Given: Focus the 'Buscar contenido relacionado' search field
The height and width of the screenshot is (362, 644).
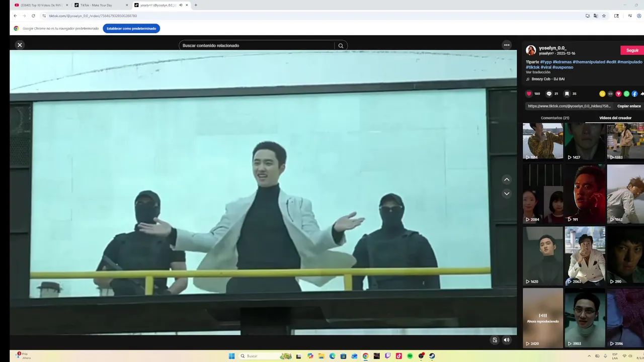Looking at the screenshot, I should click(257, 46).
